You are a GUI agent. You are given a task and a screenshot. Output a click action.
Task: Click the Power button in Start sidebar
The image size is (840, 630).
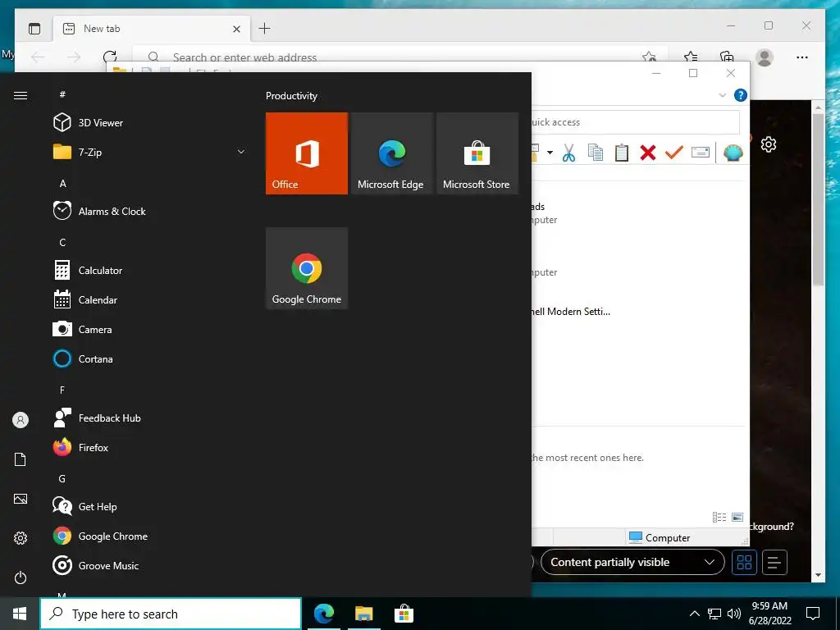click(x=21, y=577)
